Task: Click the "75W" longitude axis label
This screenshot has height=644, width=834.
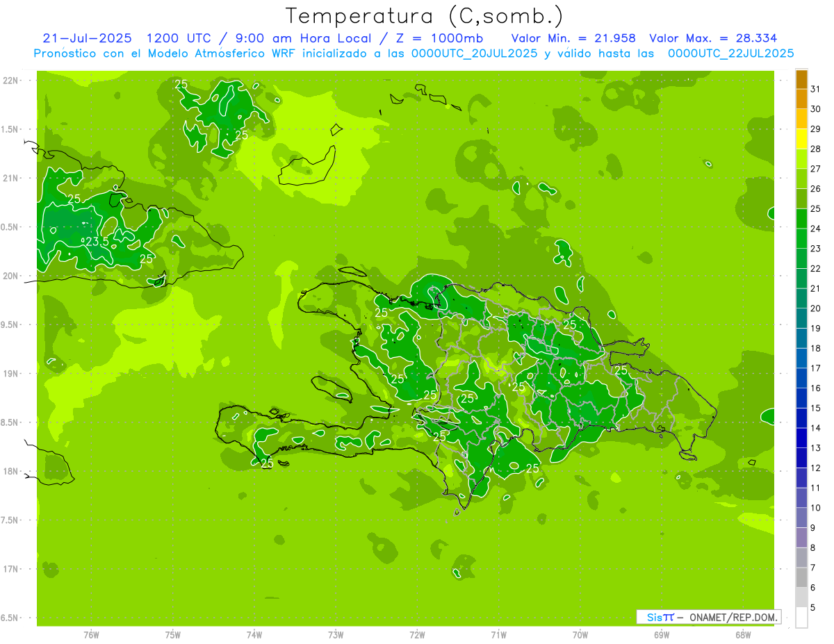Action: coord(173,634)
